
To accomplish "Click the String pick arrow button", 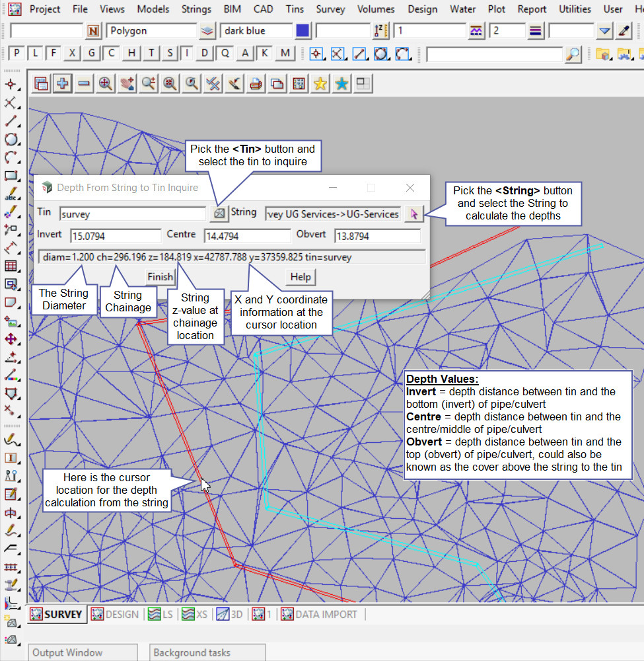I will tap(413, 214).
